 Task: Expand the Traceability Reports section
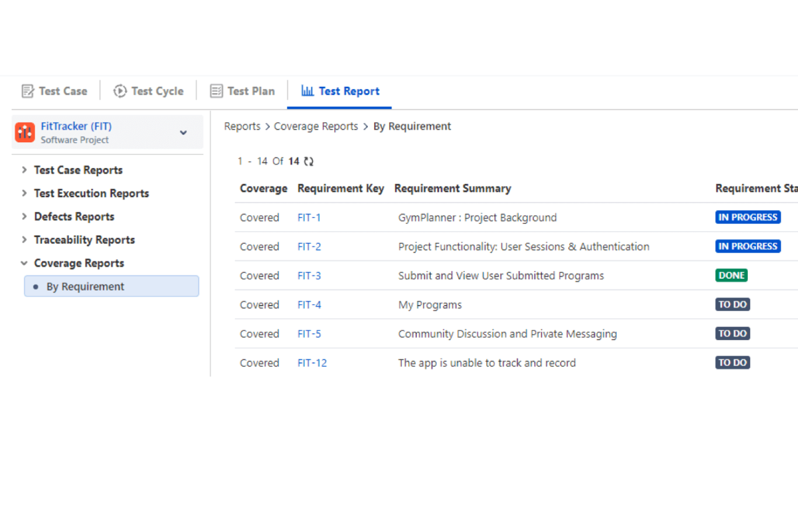coord(24,239)
